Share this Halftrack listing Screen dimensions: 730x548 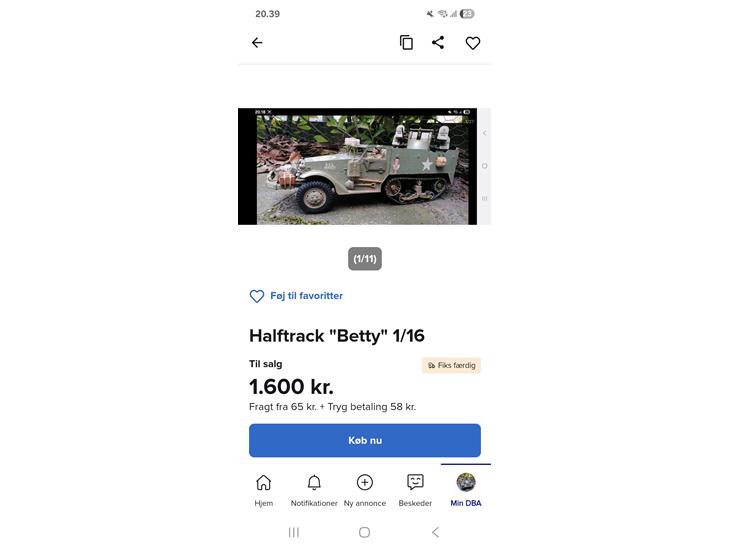(438, 42)
